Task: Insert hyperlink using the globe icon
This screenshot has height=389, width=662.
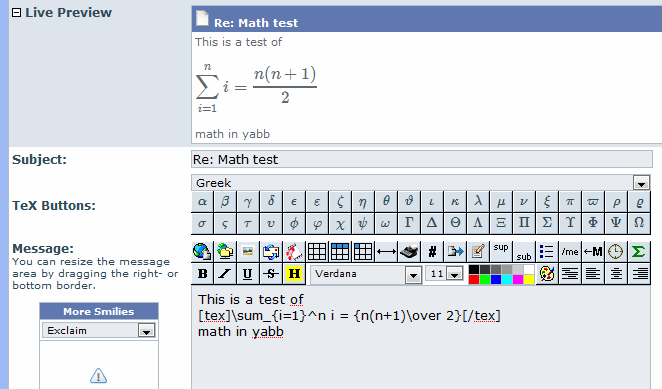Action: tap(202, 252)
